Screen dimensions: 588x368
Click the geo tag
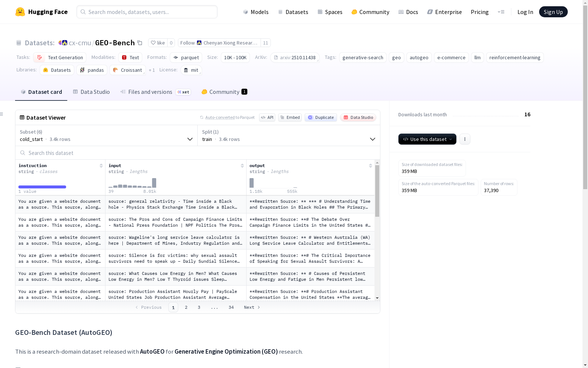tap(397, 57)
